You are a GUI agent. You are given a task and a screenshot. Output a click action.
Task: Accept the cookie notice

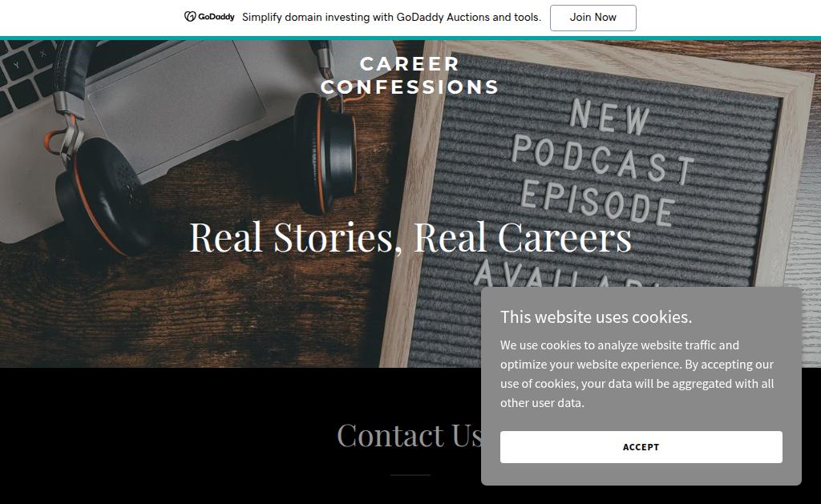coord(641,447)
